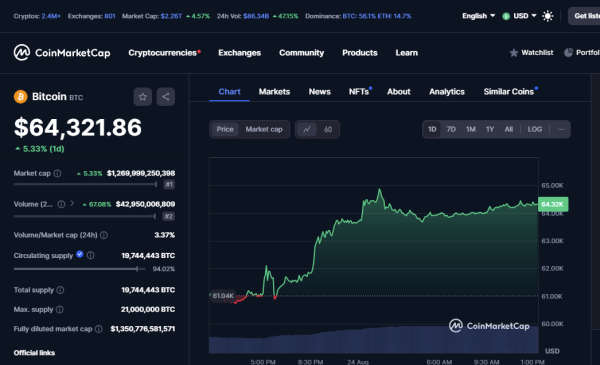Show Max. supply info icon
600x365 pixels.
point(60,309)
